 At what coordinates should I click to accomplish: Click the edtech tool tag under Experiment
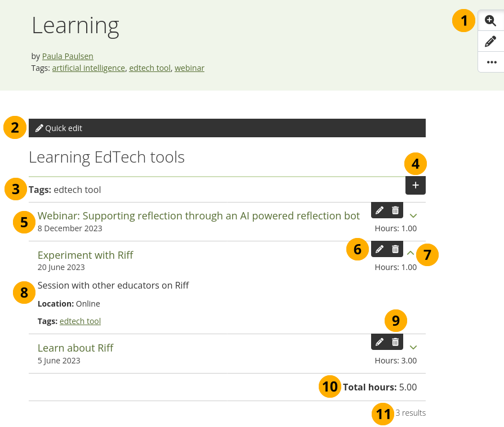[x=80, y=321]
